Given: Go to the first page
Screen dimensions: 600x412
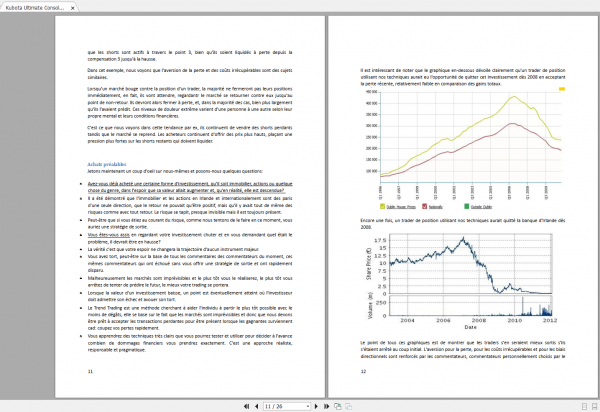Looking at the screenshot, I should [246, 406].
